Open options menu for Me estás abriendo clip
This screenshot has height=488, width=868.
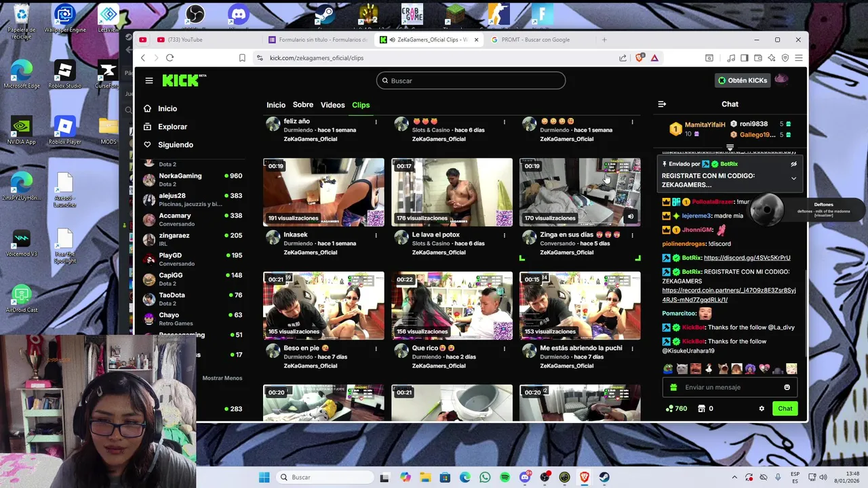pyautogui.click(x=632, y=348)
